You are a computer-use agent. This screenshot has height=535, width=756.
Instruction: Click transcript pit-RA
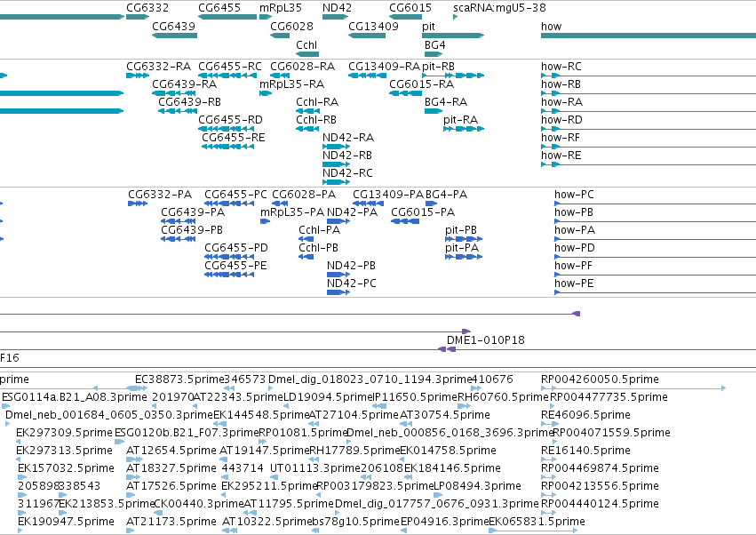tap(460, 120)
